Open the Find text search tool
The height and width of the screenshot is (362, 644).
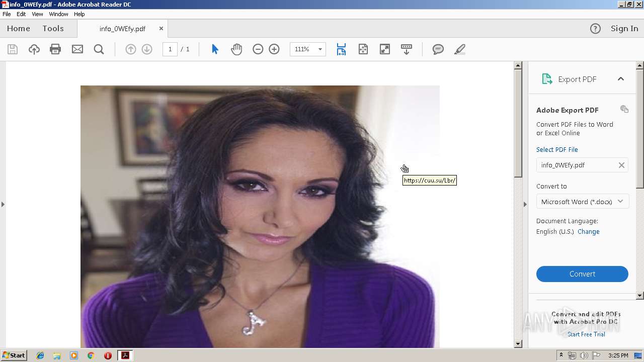pyautogui.click(x=99, y=49)
